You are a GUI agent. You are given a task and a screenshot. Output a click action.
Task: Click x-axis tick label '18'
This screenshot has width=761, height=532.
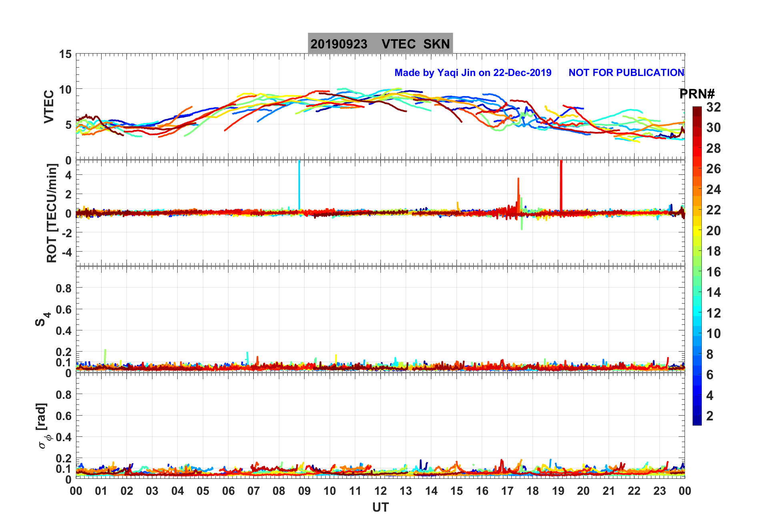click(533, 491)
